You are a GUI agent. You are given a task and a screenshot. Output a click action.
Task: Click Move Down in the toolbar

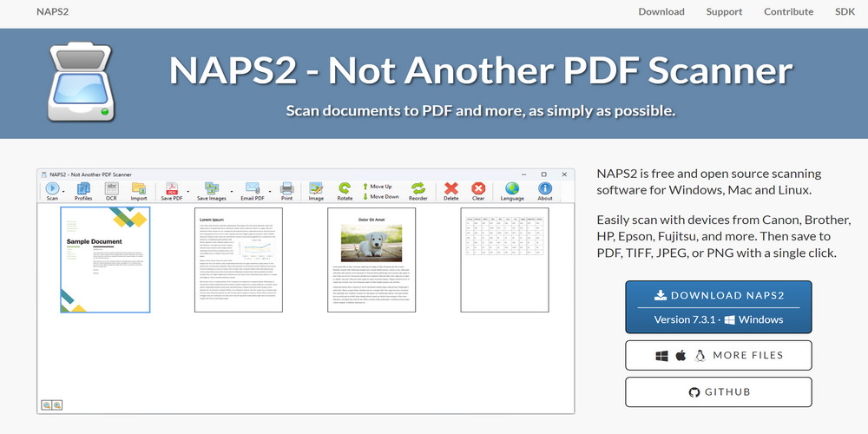pyautogui.click(x=380, y=196)
